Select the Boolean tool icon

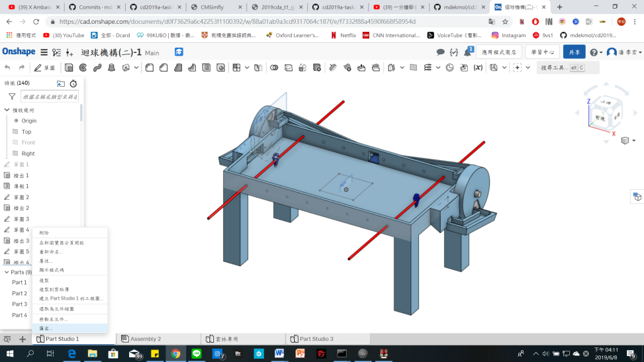(274, 68)
